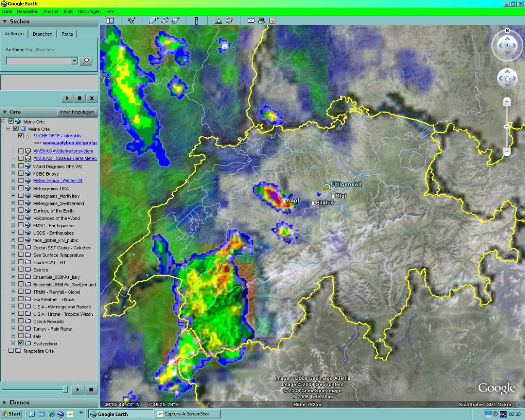Print the current view
This screenshot has width=525, height=420.
(261, 20)
